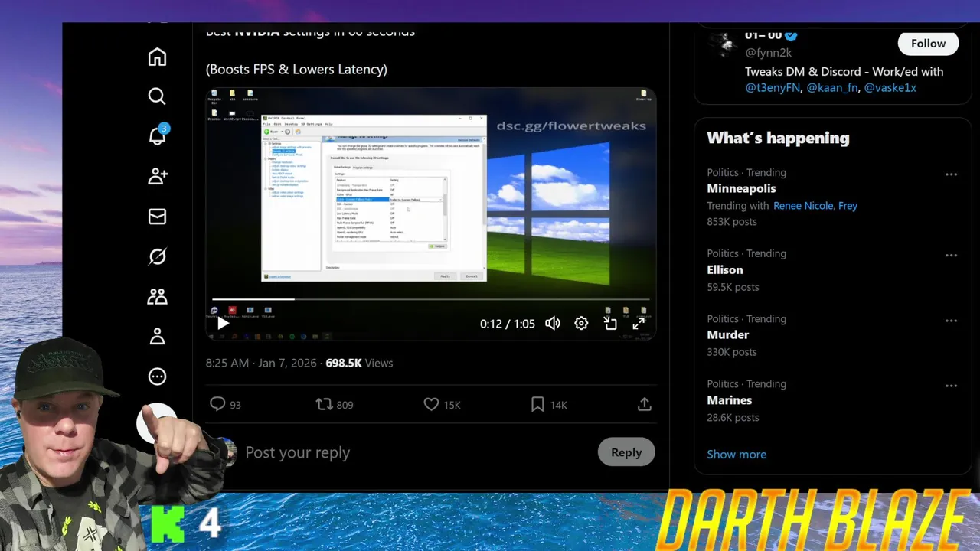Open more options for Marines trend
This screenshot has width=980, height=551.
[951, 386]
